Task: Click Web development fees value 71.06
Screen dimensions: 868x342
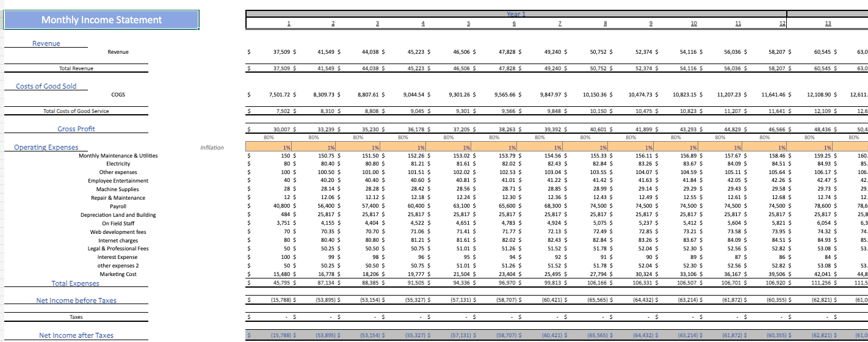Action: pos(421,232)
